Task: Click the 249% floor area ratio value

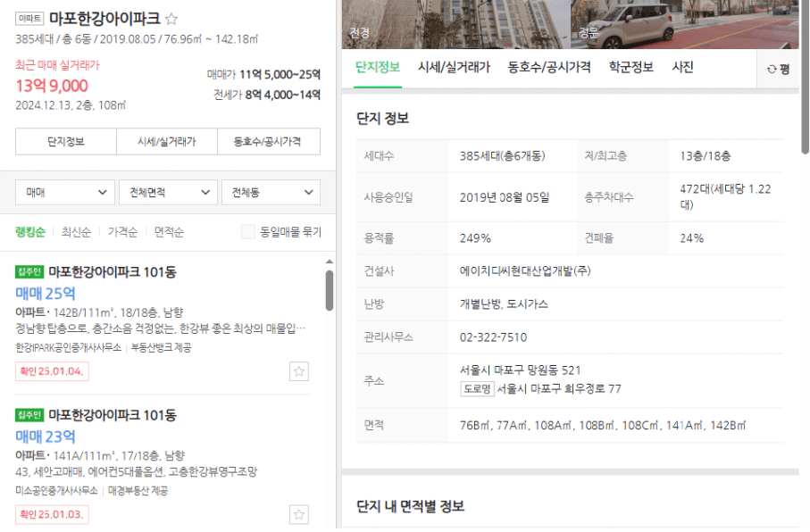Action: tap(475, 238)
